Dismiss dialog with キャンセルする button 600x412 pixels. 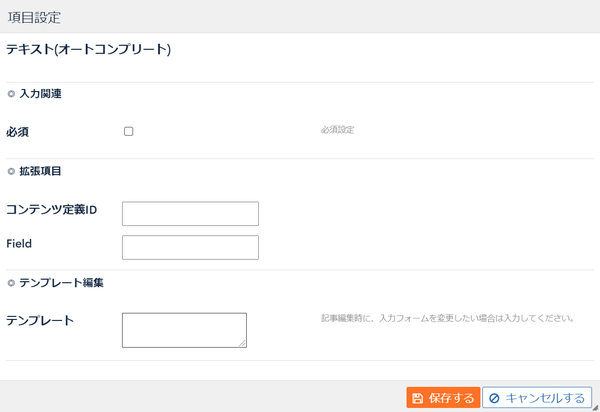click(537, 398)
